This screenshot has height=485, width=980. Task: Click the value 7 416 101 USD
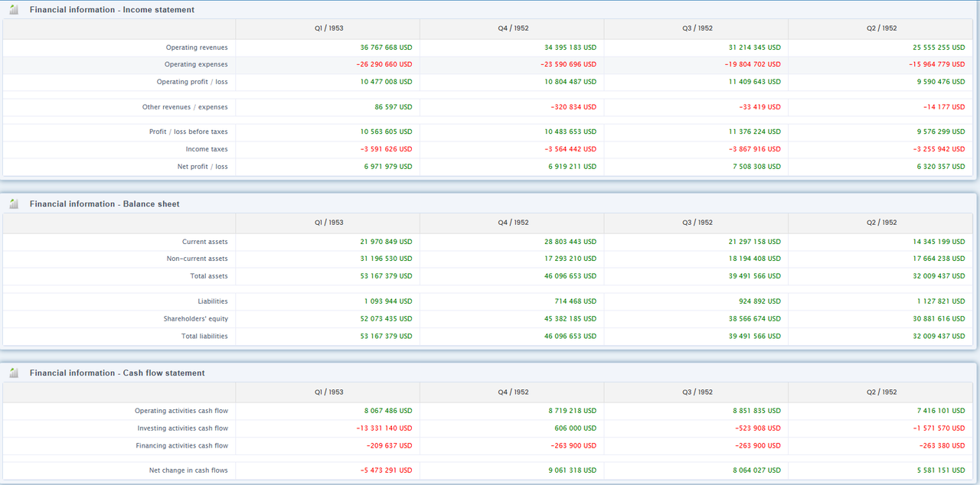(941, 412)
